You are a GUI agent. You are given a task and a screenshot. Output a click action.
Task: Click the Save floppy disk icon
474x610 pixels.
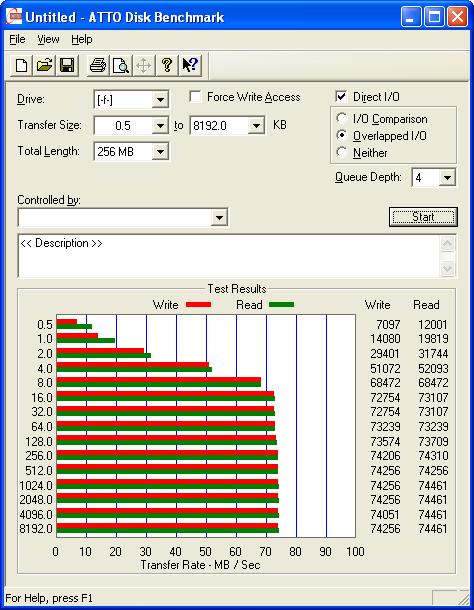67,65
